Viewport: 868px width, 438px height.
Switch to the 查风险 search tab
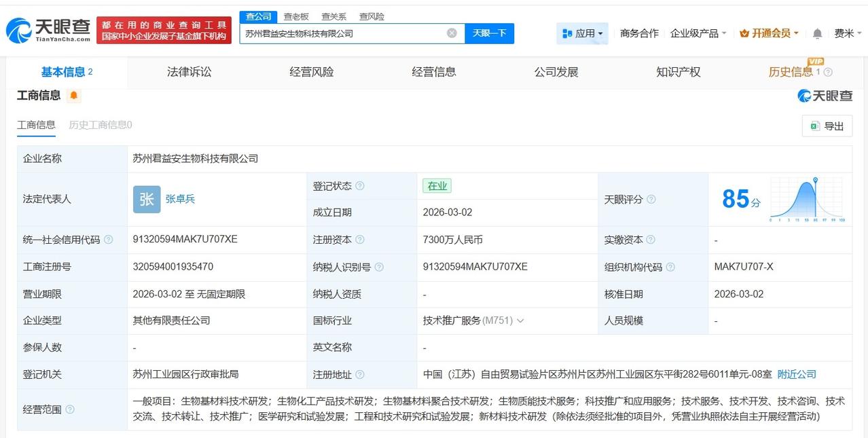click(x=371, y=16)
